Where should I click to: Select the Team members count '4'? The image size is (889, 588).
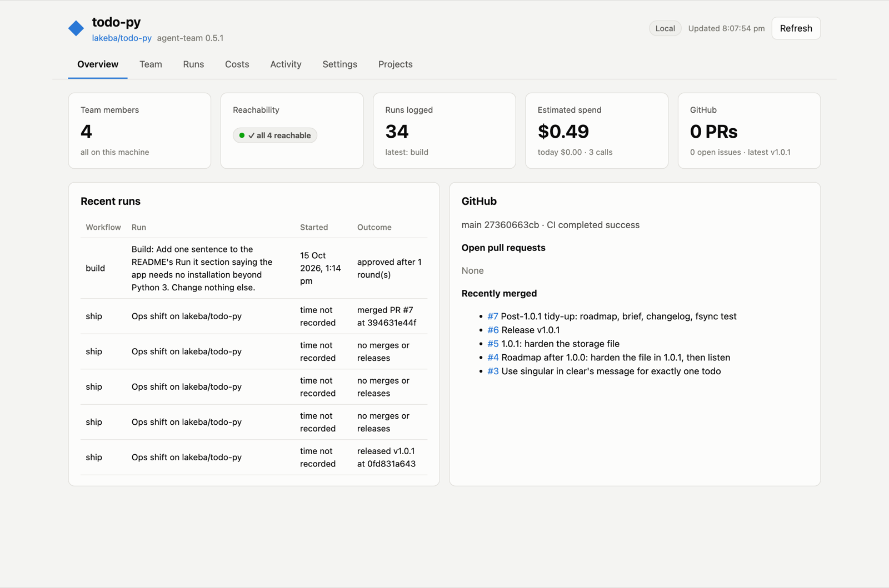point(86,132)
